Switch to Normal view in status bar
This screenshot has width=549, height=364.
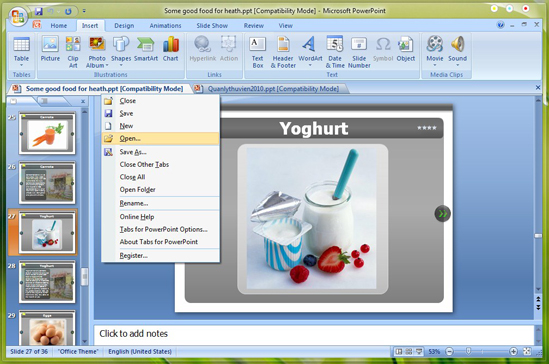point(398,351)
